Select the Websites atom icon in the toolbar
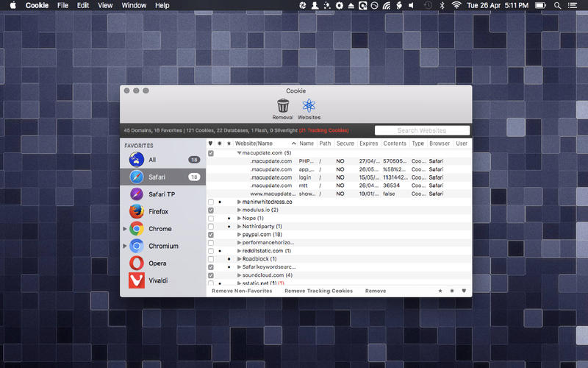 [309, 105]
